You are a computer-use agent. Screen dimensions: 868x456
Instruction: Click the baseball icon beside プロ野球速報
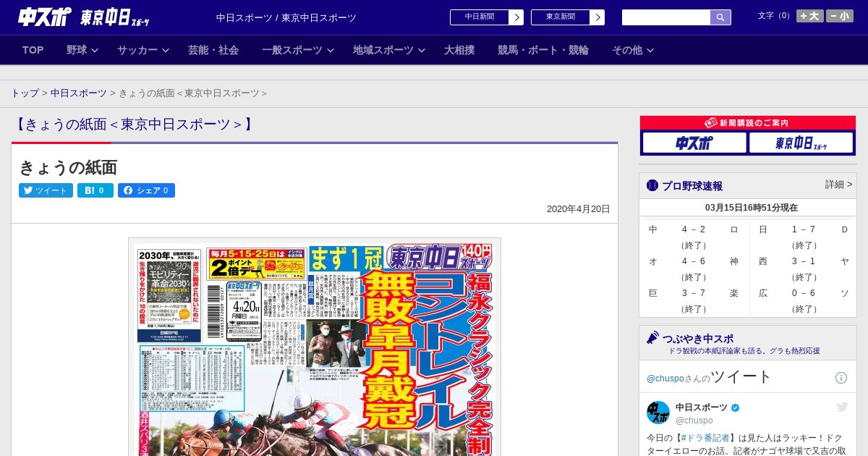[652, 185]
